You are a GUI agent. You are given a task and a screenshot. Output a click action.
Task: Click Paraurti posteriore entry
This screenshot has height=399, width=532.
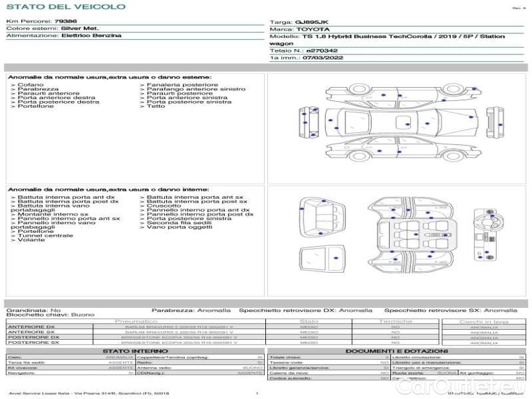coord(180,93)
